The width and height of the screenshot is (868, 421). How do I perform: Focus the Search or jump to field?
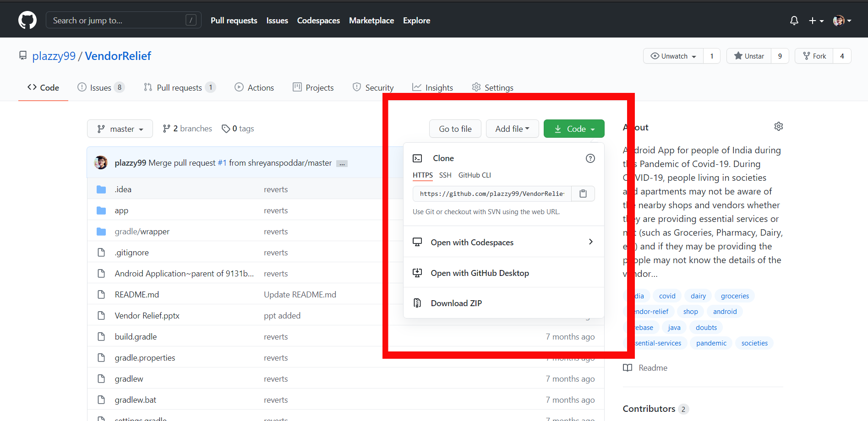[x=124, y=20]
